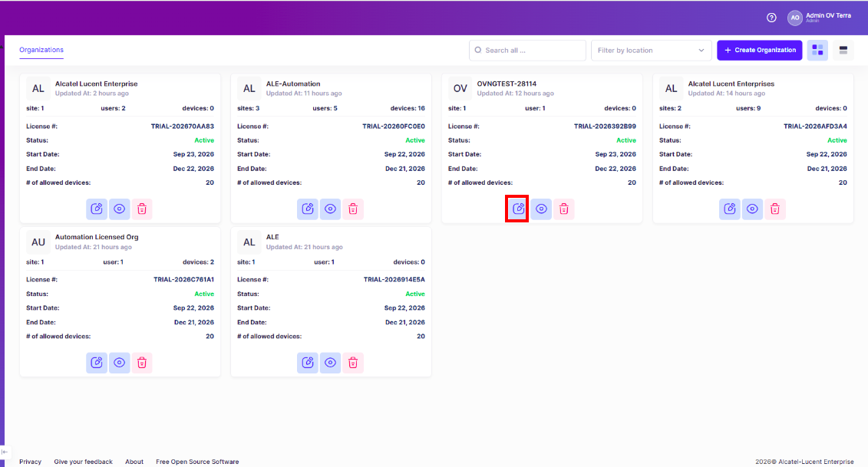Click license number TRIAL-2026AFD3A4
The height and width of the screenshot is (467, 868).
pyautogui.click(x=815, y=127)
